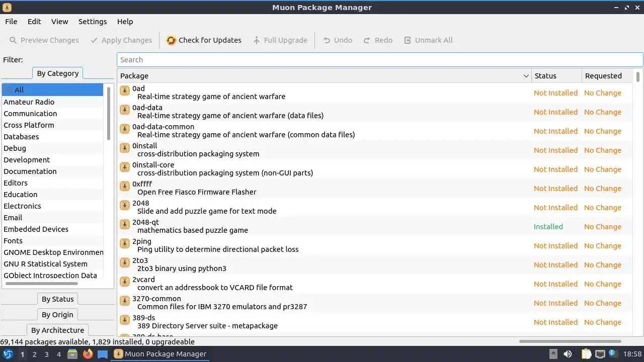
Task: Click the 2048-qt package icon
Action: click(125, 224)
